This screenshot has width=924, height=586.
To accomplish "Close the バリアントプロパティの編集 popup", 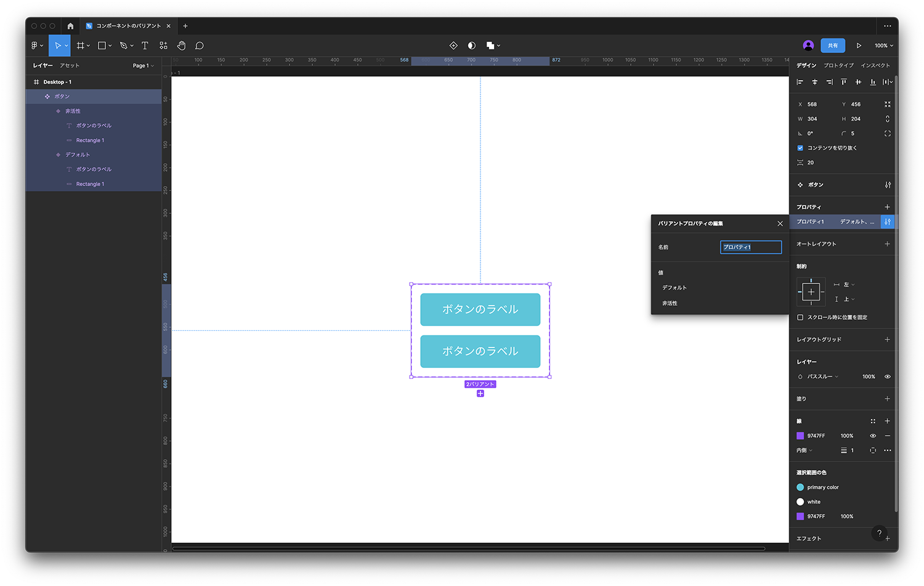I will click(x=780, y=224).
